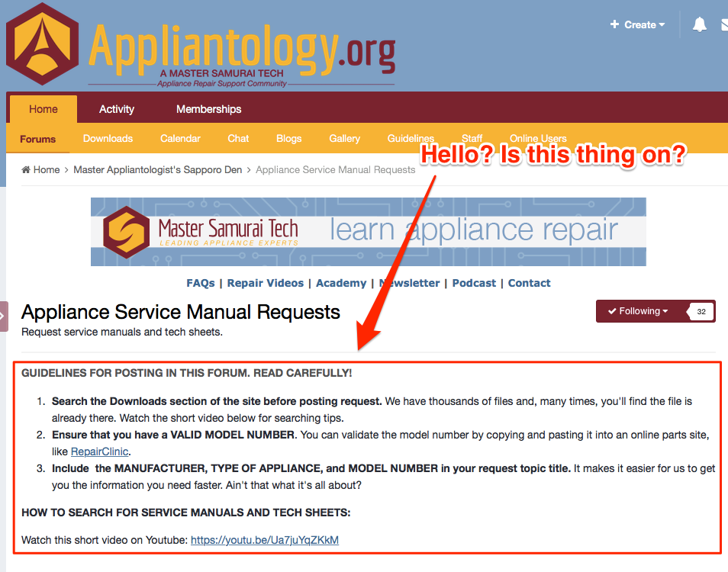Open the left sidebar toggle arrow
Screen dimensions: 728x572
[x=3, y=317]
